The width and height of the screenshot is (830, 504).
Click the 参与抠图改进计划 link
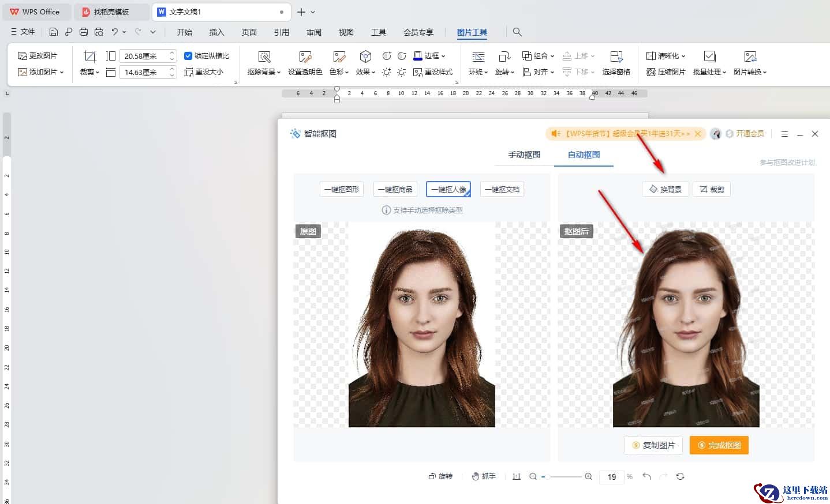(787, 163)
